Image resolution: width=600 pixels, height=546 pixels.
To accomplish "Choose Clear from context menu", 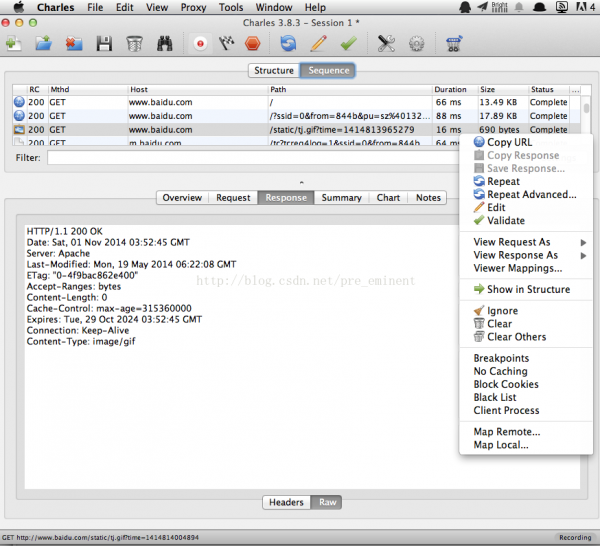I will (x=526, y=324).
